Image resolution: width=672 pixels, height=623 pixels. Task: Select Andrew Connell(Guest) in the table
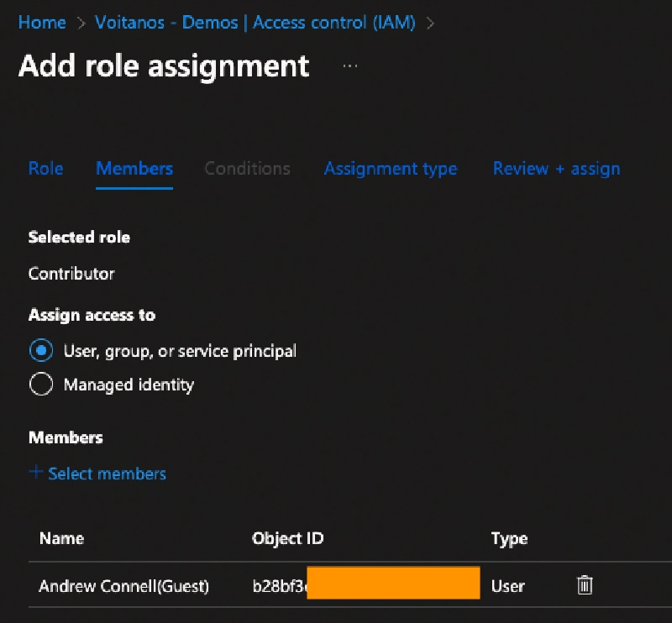(123, 586)
